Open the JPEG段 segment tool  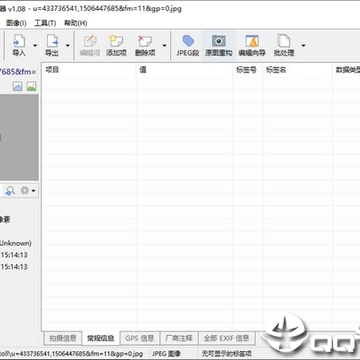click(188, 45)
